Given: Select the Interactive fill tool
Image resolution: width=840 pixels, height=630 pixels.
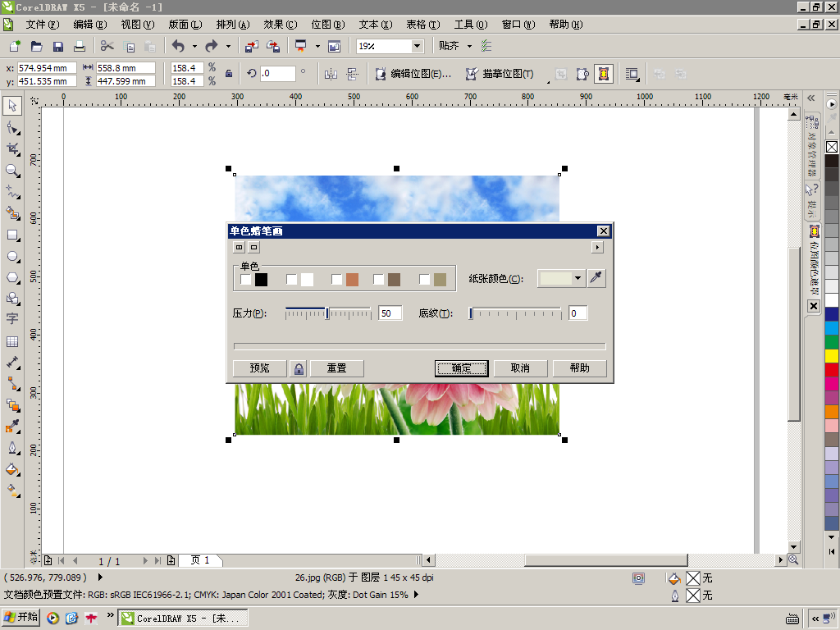Looking at the screenshot, I should pyautogui.click(x=12, y=490).
